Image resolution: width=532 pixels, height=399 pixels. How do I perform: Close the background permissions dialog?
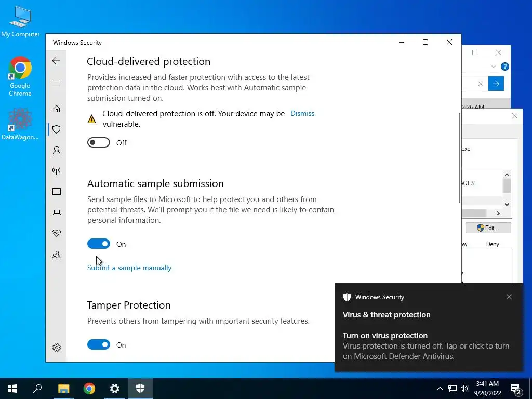coord(515,116)
